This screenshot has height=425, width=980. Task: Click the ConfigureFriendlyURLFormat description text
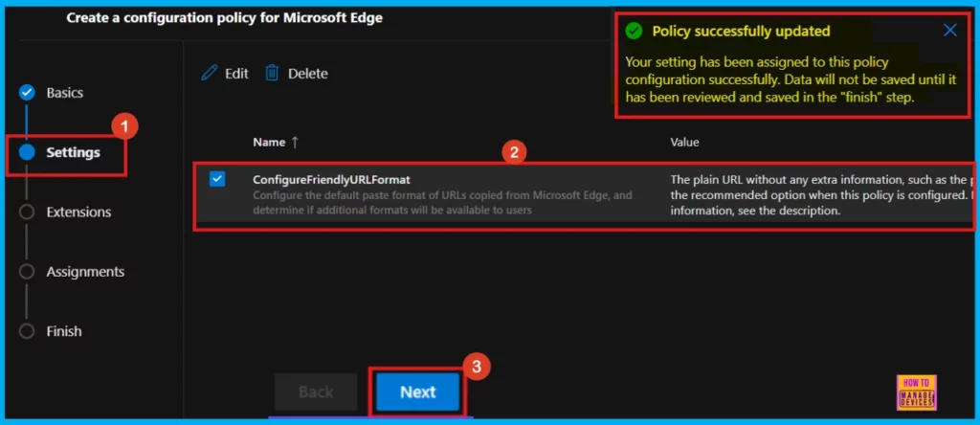tap(442, 203)
